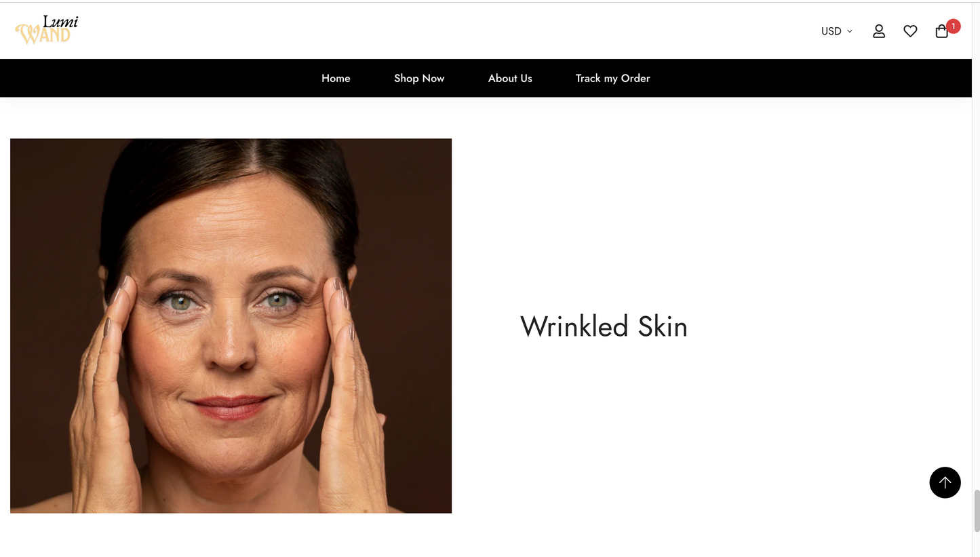Click the red cart count badge

click(953, 26)
